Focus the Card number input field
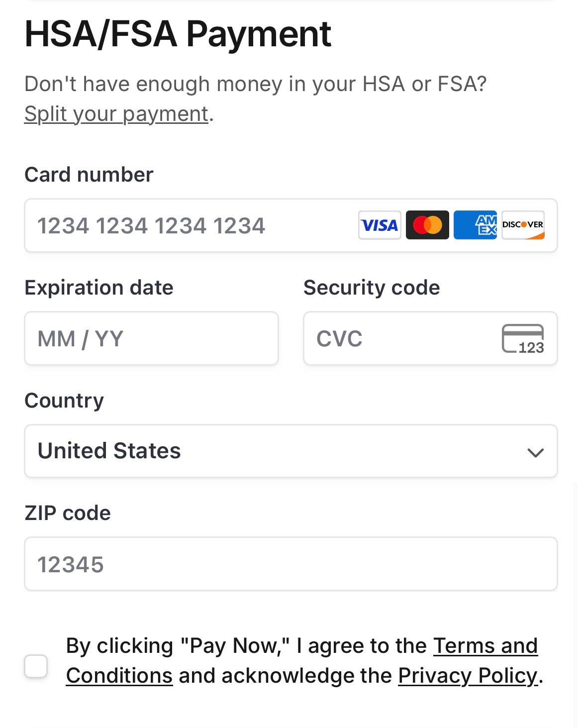The width and height of the screenshot is (582, 728). pos(291,225)
